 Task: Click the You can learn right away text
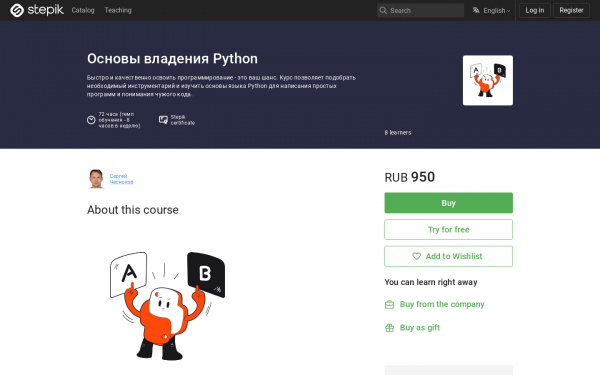pos(431,282)
